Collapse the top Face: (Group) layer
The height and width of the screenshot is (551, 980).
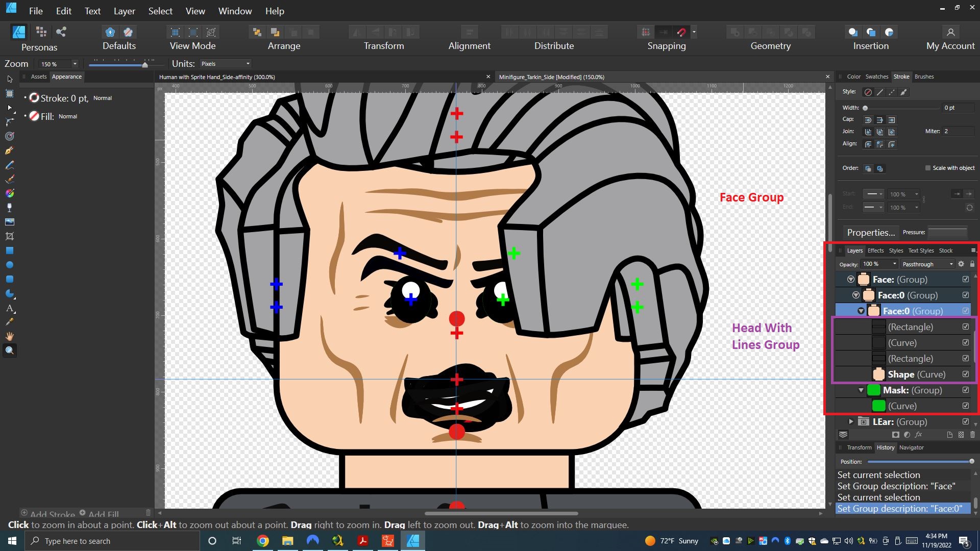851,279
